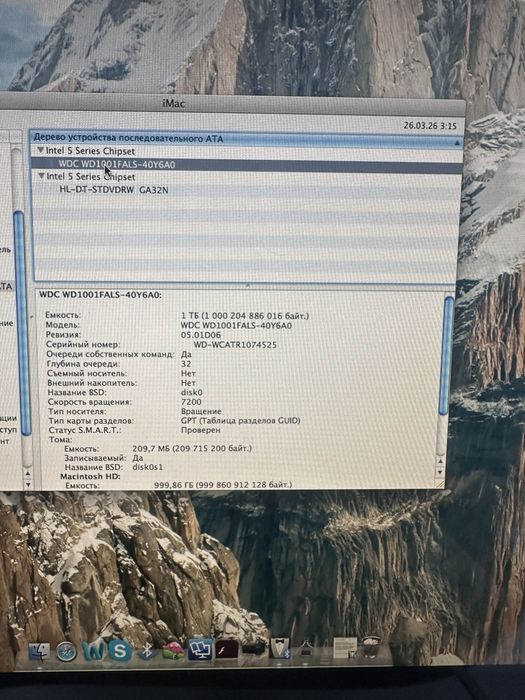Select HL-DT-STDVDRW GA32N optical drive

[x=114, y=190]
